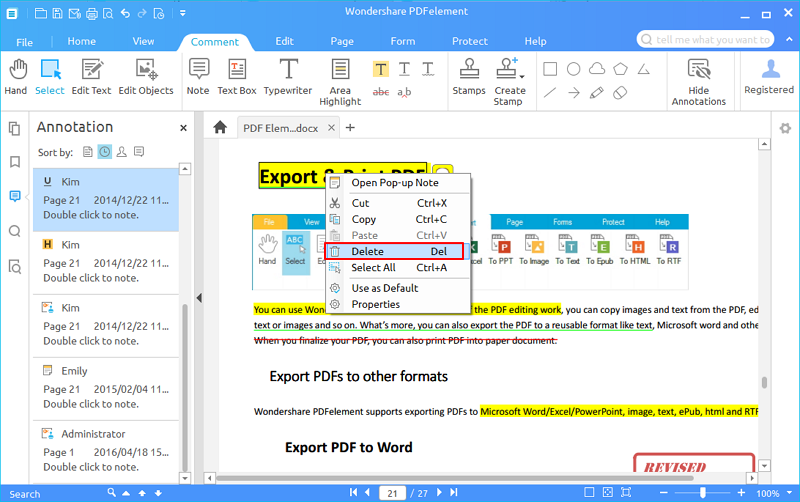Adjust the zoom slider handle
800x502 pixels.
[x=703, y=492]
